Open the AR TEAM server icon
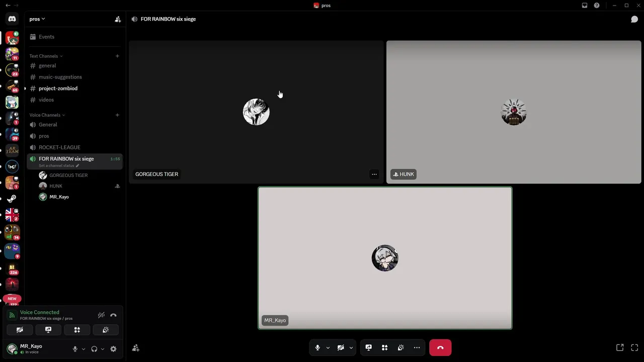This screenshot has height=362, width=644. [12, 150]
